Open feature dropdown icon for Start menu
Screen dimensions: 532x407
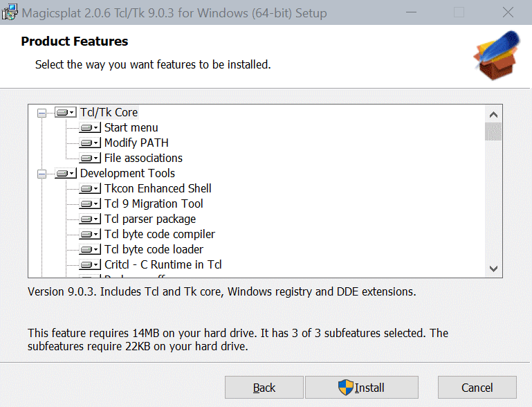click(90, 127)
